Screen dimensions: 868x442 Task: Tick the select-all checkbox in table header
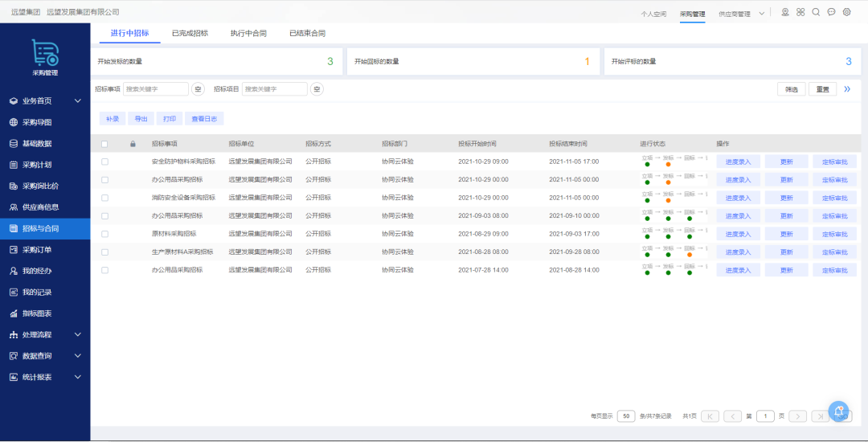pyautogui.click(x=104, y=144)
